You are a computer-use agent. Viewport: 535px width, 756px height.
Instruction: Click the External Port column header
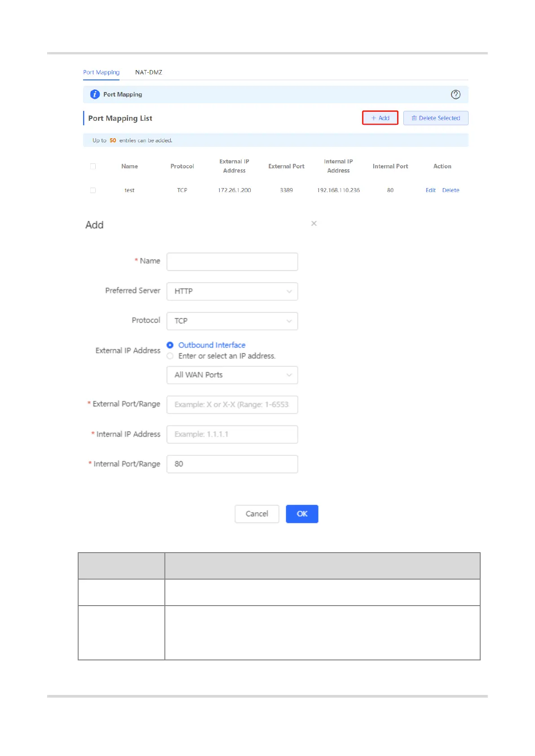tap(287, 166)
